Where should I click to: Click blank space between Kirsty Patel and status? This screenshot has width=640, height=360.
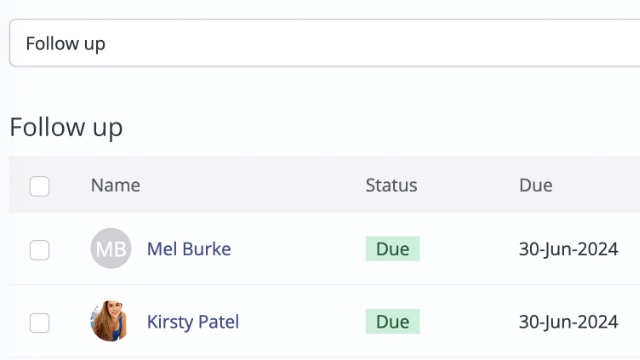pyautogui.click(x=302, y=322)
